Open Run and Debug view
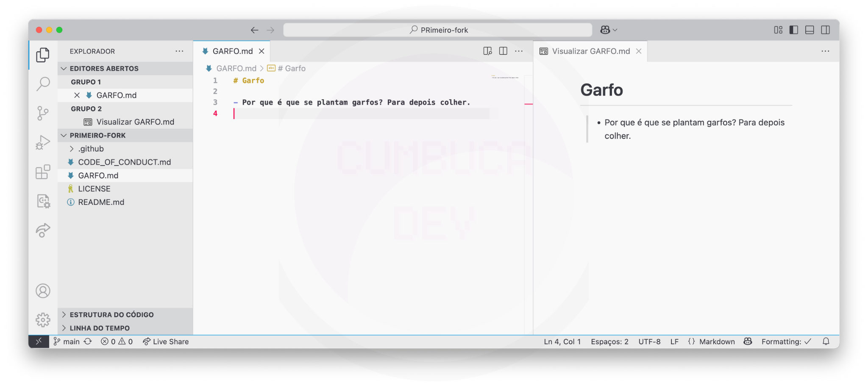This screenshot has width=868, height=386. pos(43,142)
